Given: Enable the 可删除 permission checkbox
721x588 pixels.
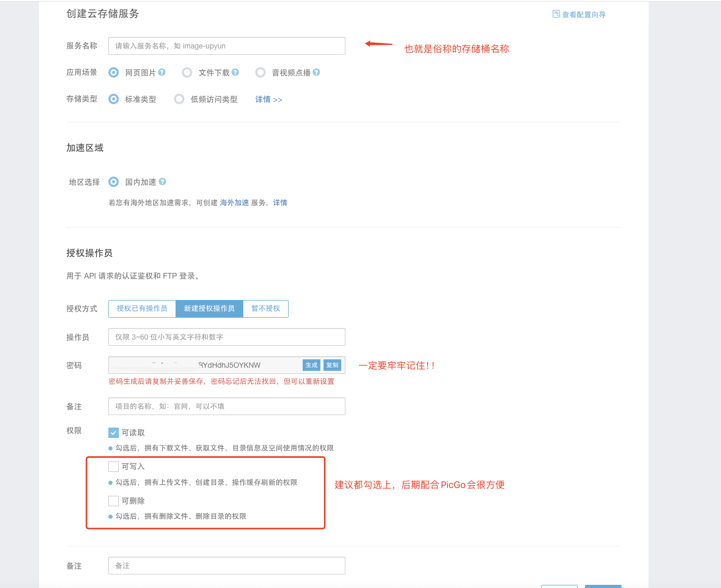Looking at the screenshot, I should 114,501.
